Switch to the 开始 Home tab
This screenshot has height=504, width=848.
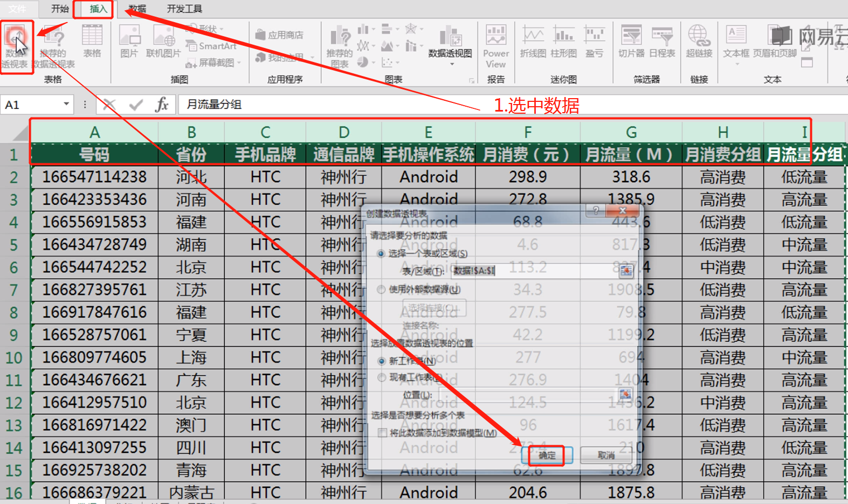tap(60, 9)
